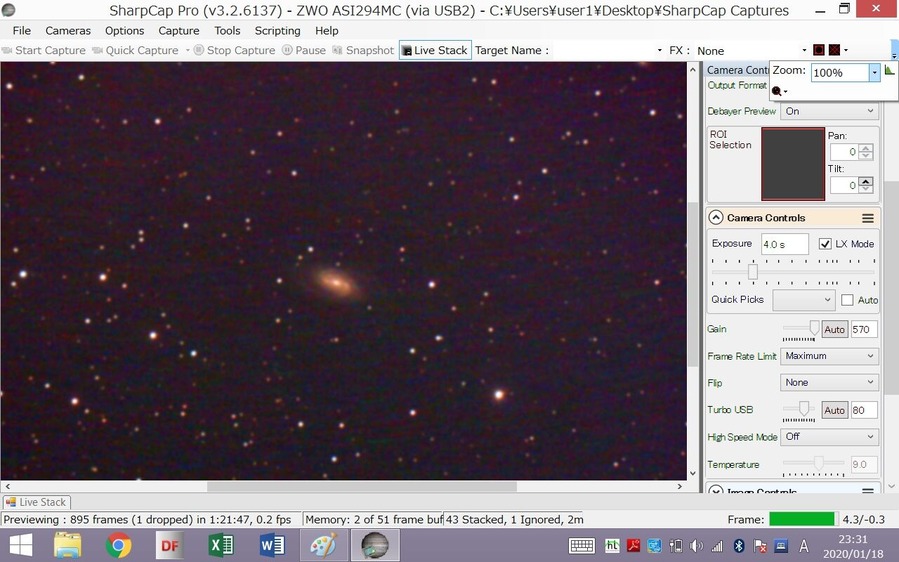The image size is (899, 562).
Task: Click the Exposure value field
Action: click(784, 244)
